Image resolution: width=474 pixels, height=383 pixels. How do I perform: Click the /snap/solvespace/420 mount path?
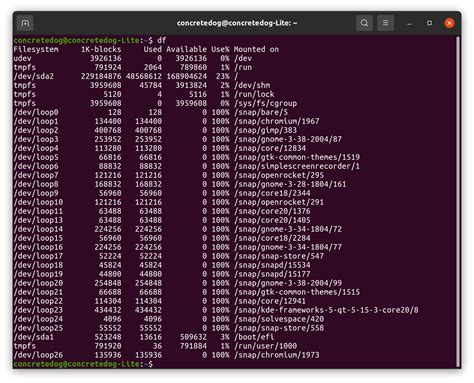[x=279, y=319]
